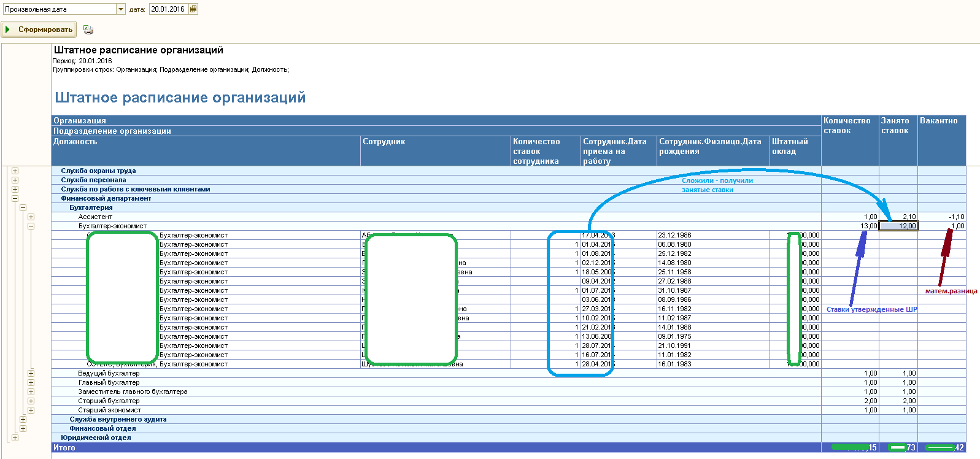Expand Служба по работе с ключевыми клиентами
The image size is (980, 459).
(x=15, y=190)
